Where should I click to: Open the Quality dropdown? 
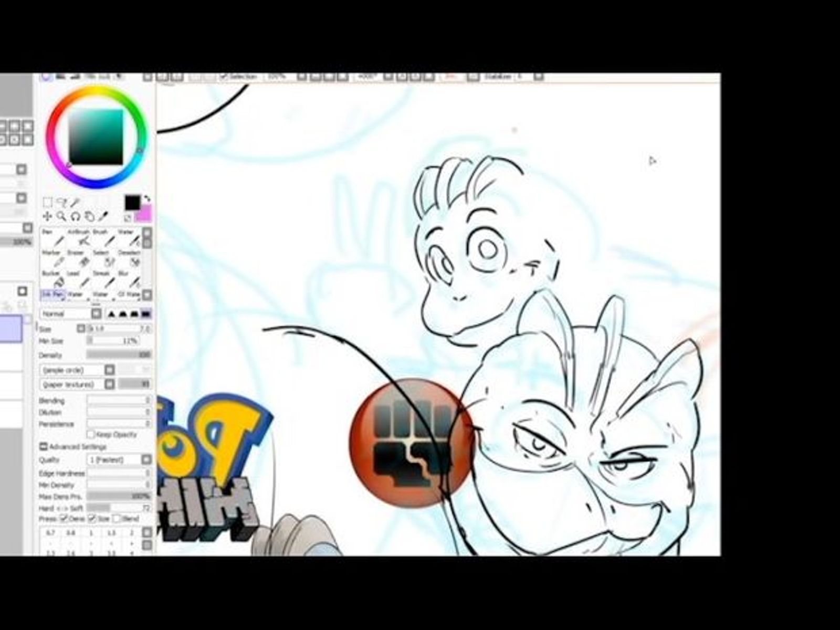click(119, 460)
